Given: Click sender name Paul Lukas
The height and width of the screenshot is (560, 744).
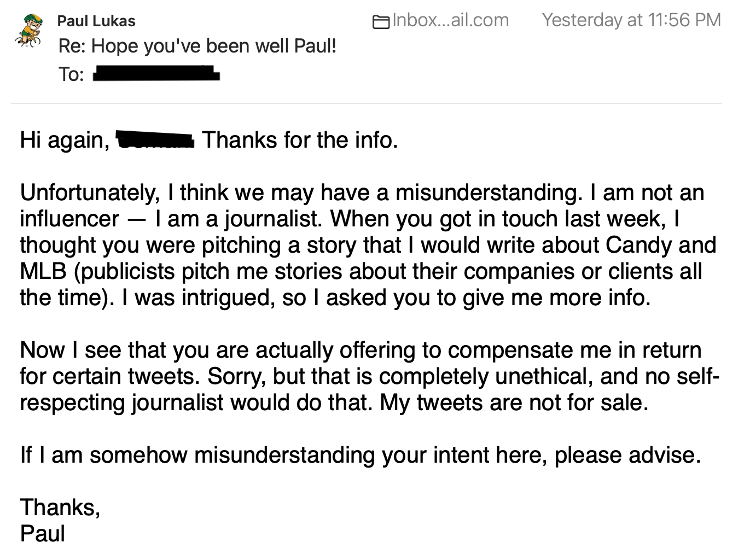Looking at the screenshot, I should (x=96, y=21).
